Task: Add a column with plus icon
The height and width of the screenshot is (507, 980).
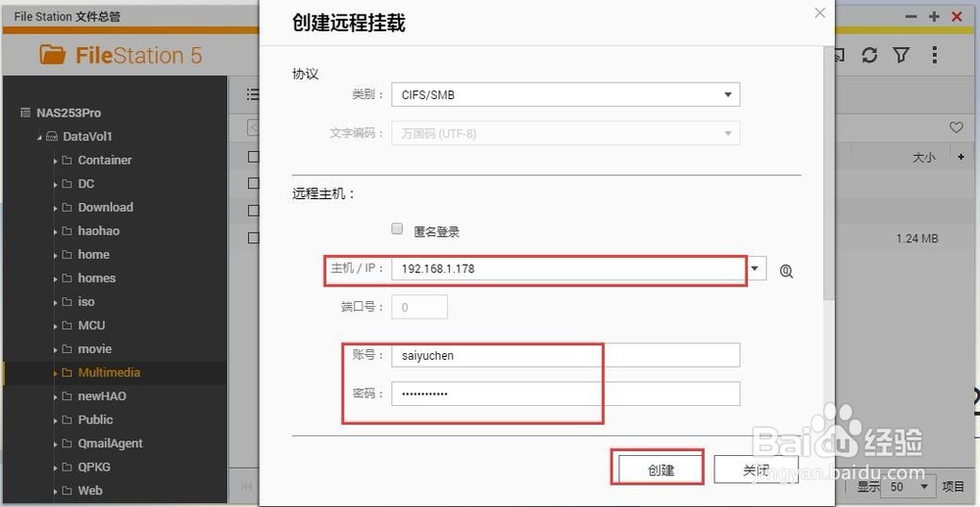Action: (x=961, y=157)
